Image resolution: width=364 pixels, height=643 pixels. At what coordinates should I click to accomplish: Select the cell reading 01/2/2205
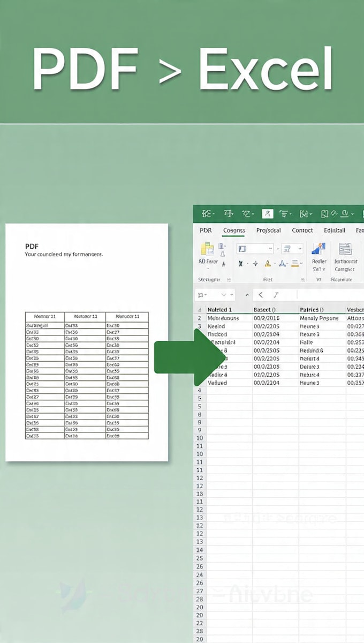pyautogui.click(x=276, y=375)
